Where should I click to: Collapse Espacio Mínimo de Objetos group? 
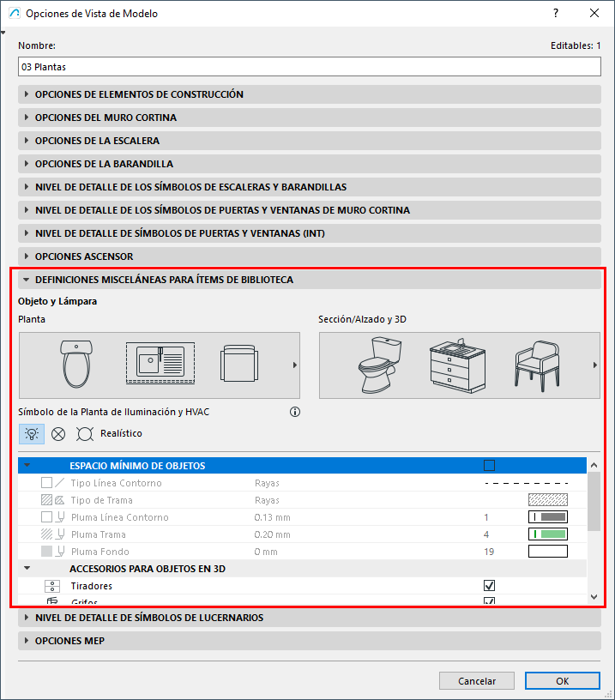27,465
